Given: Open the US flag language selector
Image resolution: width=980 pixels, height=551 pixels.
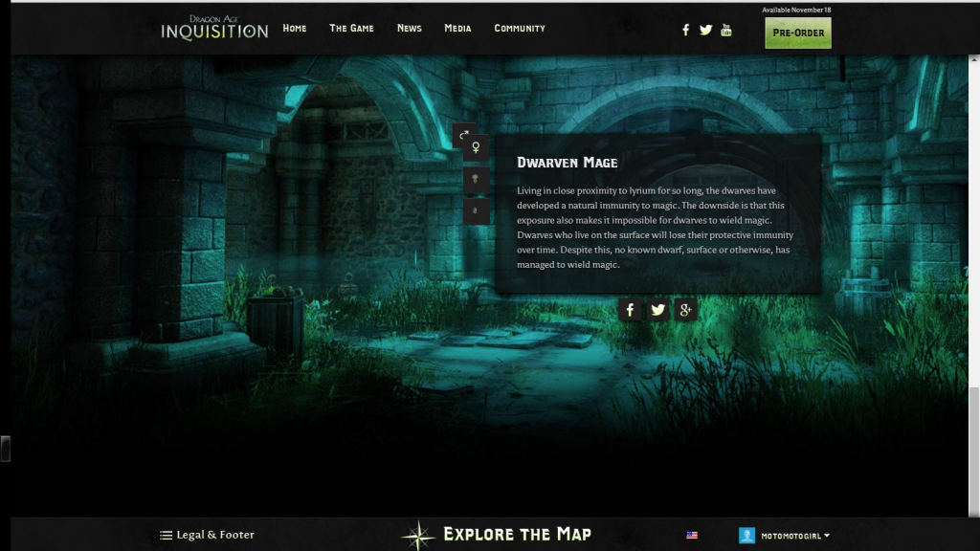Looking at the screenshot, I should (x=692, y=536).
